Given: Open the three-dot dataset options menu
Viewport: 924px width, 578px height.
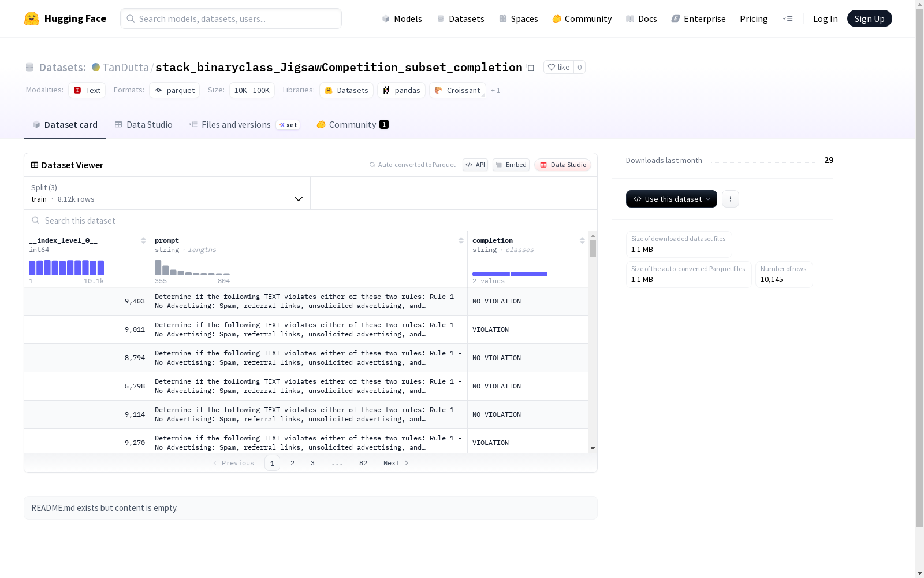Looking at the screenshot, I should (731, 199).
